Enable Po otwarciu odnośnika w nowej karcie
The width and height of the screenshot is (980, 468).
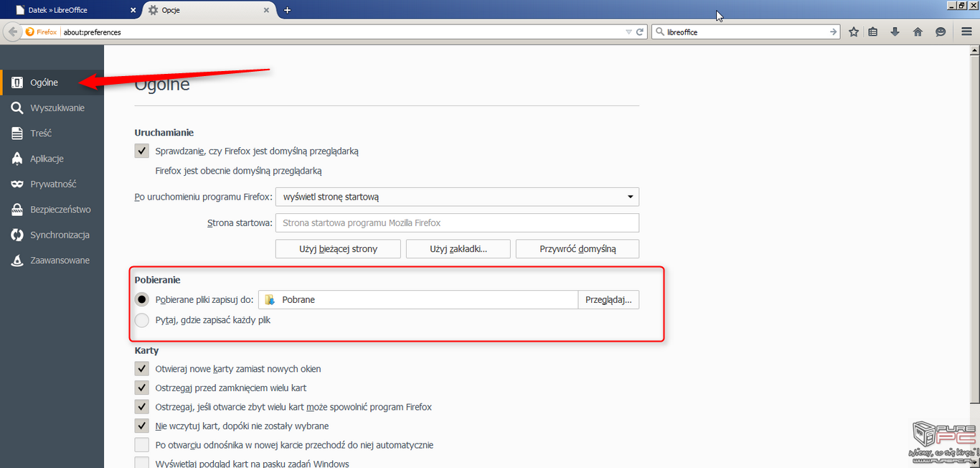142,445
